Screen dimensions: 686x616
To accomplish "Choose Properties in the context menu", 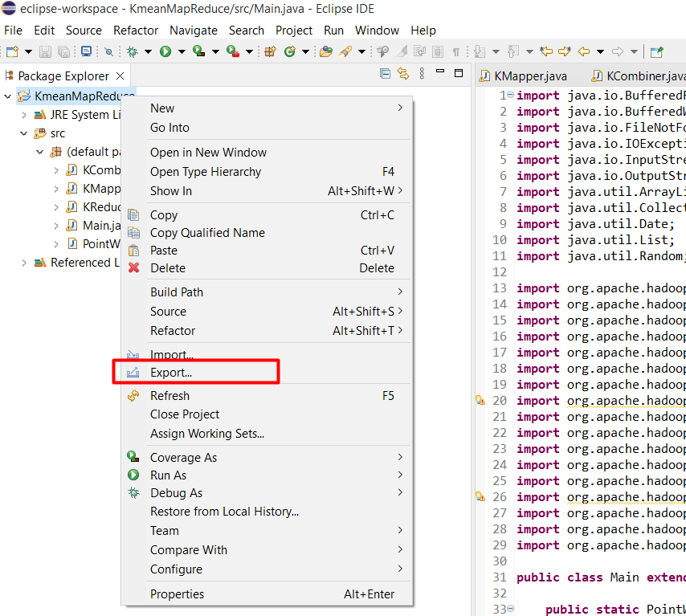I will pyautogui.click(x=177, y=594).
